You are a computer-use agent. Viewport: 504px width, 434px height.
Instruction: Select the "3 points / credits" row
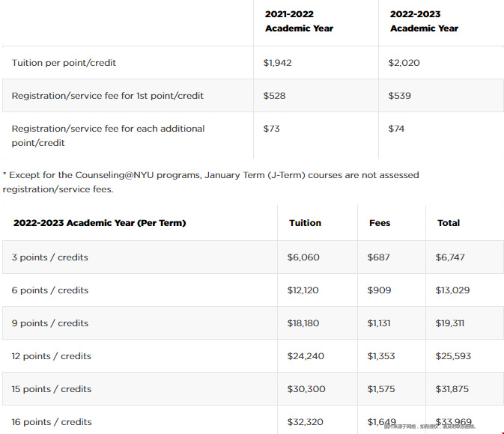click(x=49, y=257)
